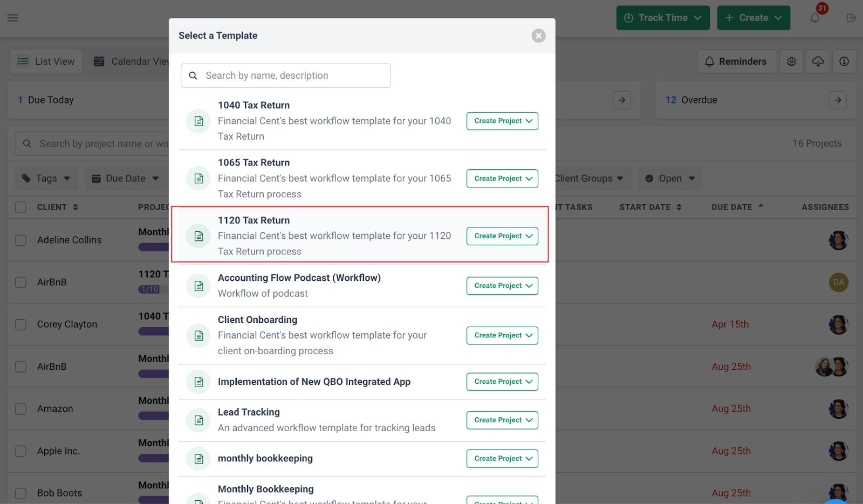Click the Lead Tracking template title
863x504 pixels.
point(249,412)
